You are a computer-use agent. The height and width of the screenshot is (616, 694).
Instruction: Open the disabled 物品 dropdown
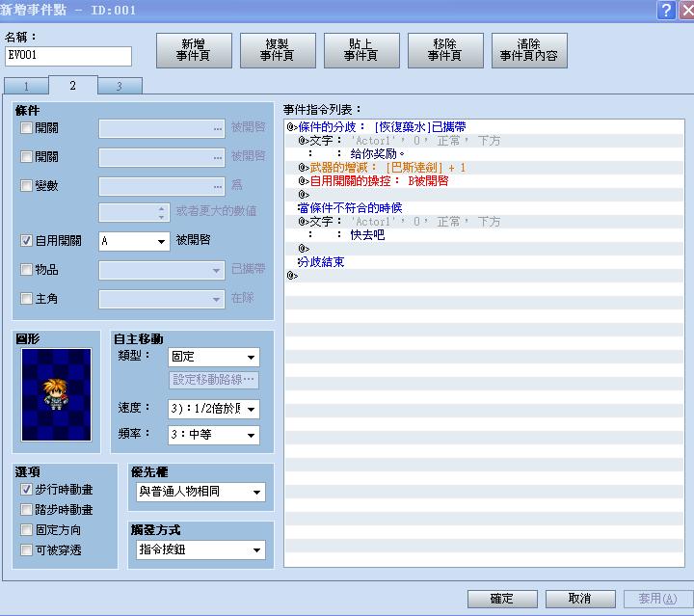[162, 270]
